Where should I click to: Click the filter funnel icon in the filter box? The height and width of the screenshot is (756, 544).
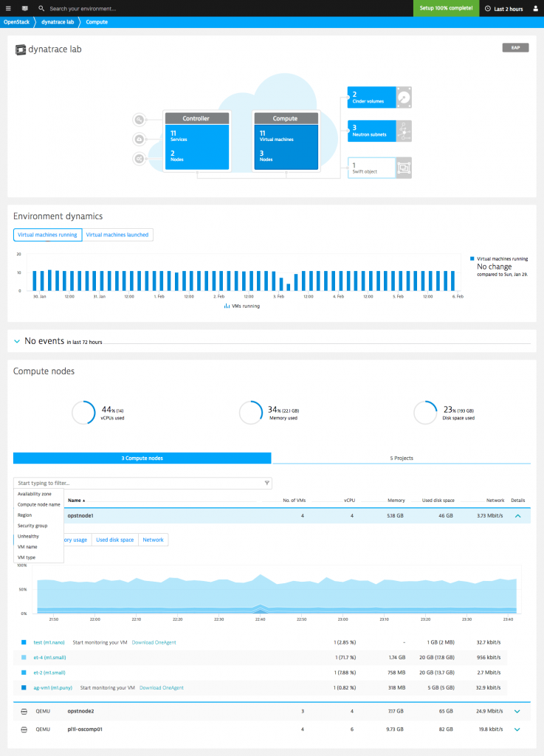click(267, 483)
